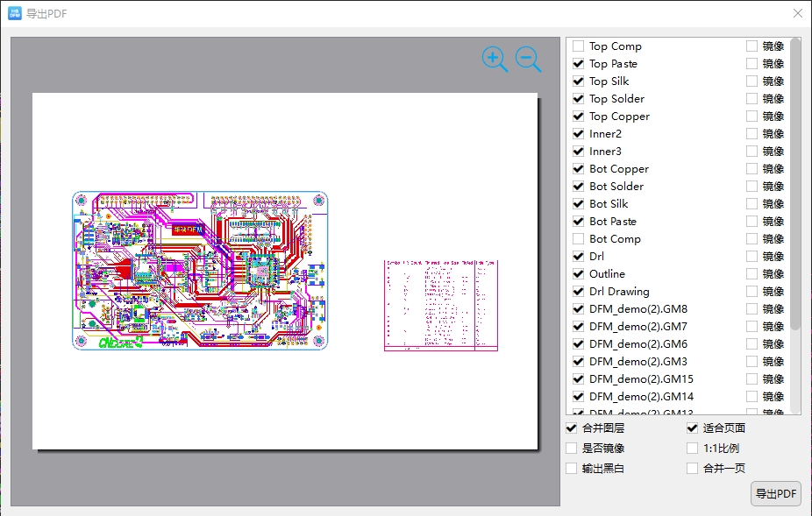Select the Drl Drawing layer entry

(619, 292)
